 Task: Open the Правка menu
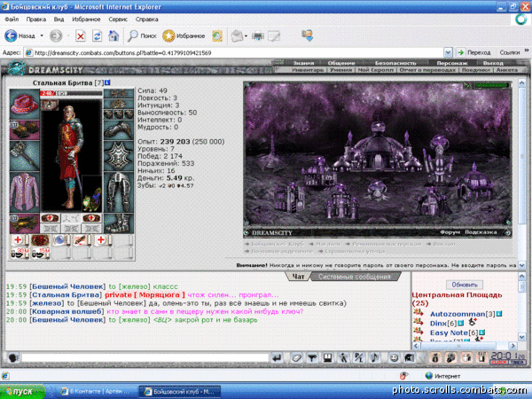tap(36, 20)
